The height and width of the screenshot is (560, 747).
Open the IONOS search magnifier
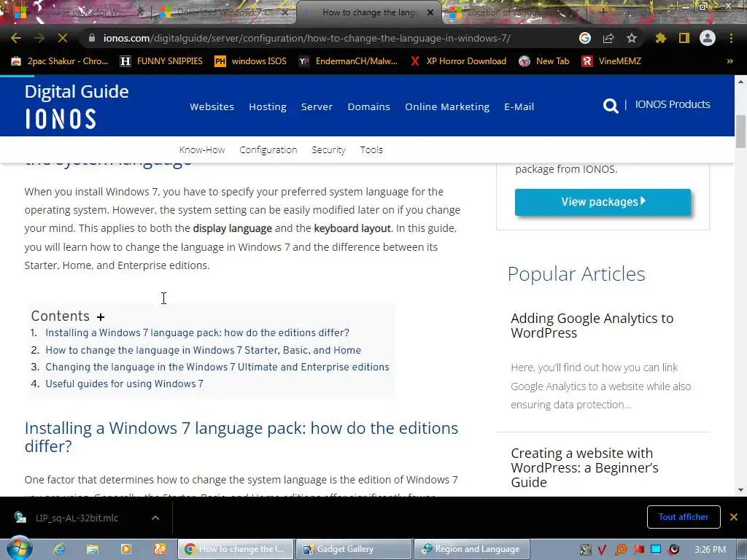click(611, 105)
